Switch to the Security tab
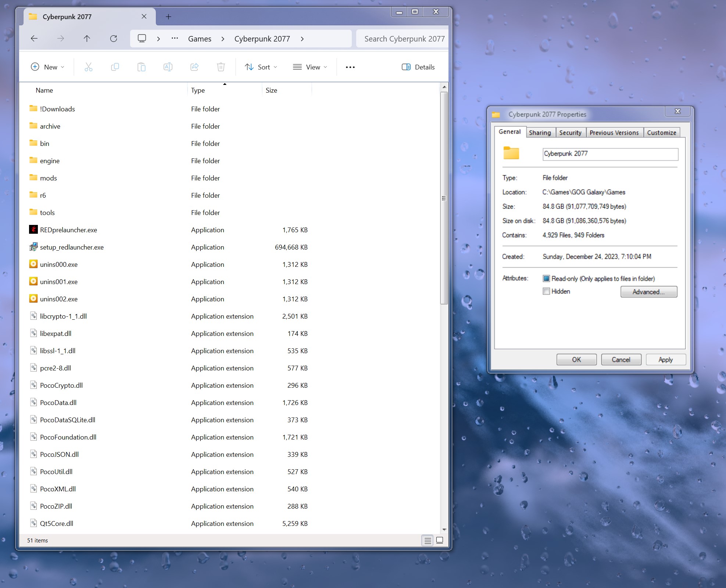 point(570,133)
